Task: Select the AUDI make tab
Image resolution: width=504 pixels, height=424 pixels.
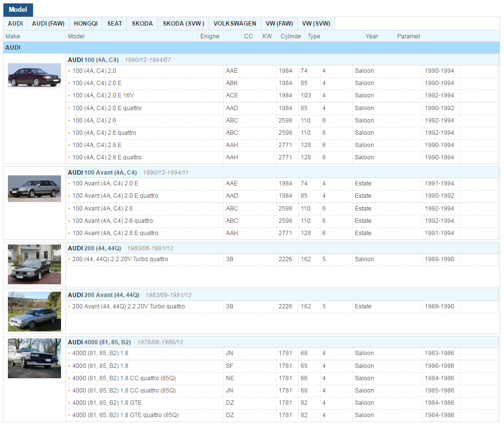Action: (15, 24)
